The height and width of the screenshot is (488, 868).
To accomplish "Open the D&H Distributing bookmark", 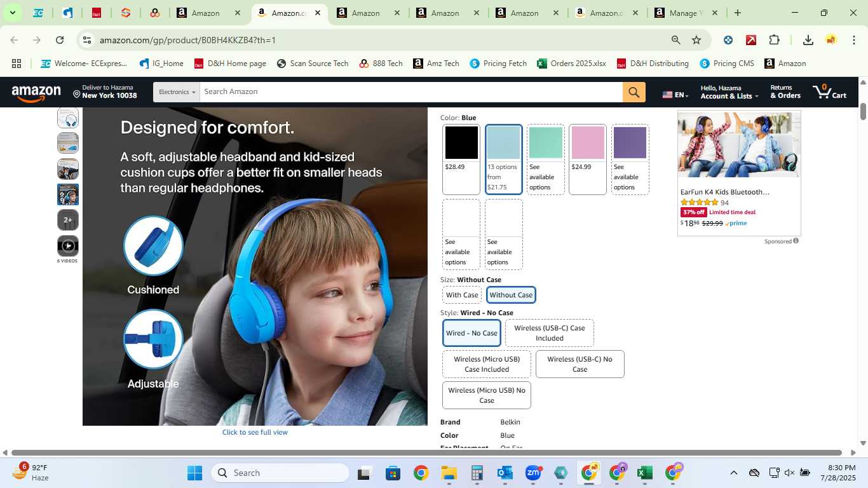I will click(x=652, y=64).
